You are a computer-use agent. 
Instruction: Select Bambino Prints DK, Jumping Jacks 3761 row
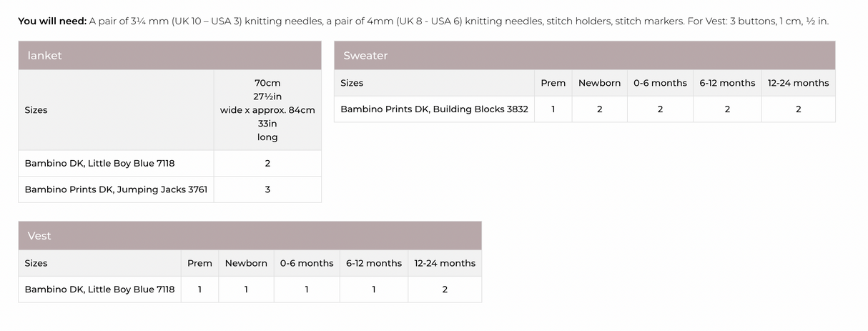coord(116,189)
